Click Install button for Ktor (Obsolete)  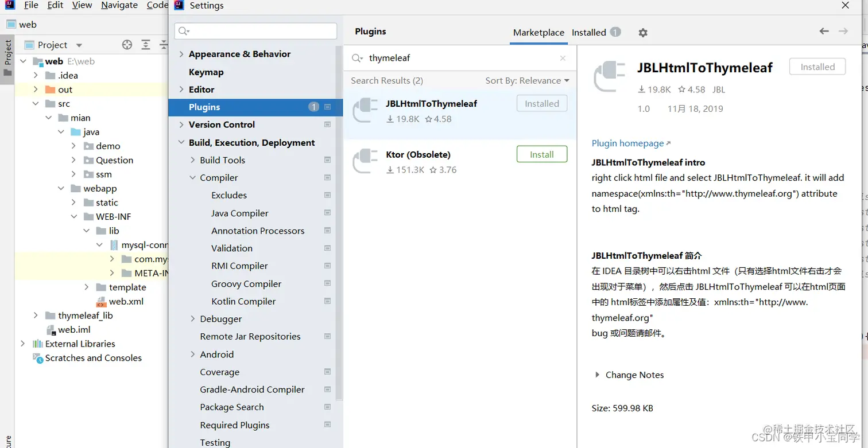click(542, 154)
